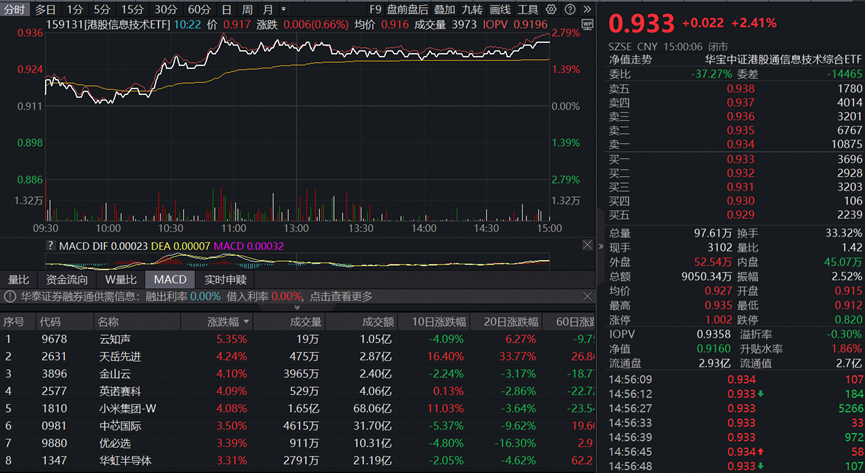Open the 工具 tools menu
The height and width of the screenshot is (473, 865).
click(x=527, y=9)
